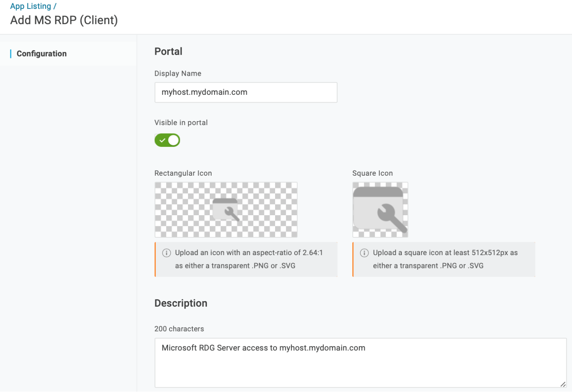
Task: Click the info icon beside rectangular icon guidance
Action: (x=167, y=253)
